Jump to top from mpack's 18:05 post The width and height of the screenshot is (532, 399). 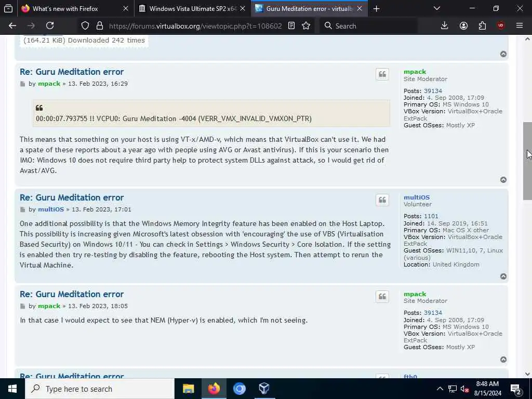point(503,360)
